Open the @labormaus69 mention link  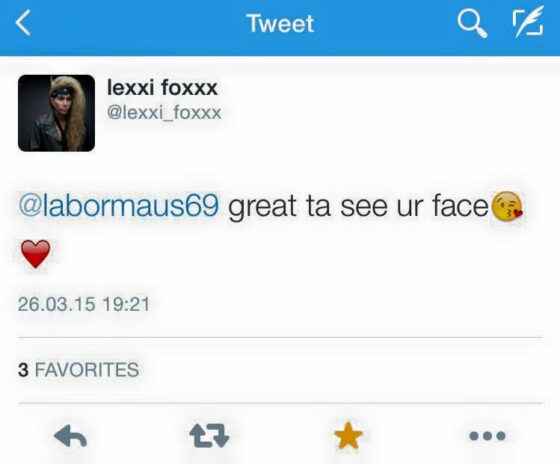click(118, 206)
